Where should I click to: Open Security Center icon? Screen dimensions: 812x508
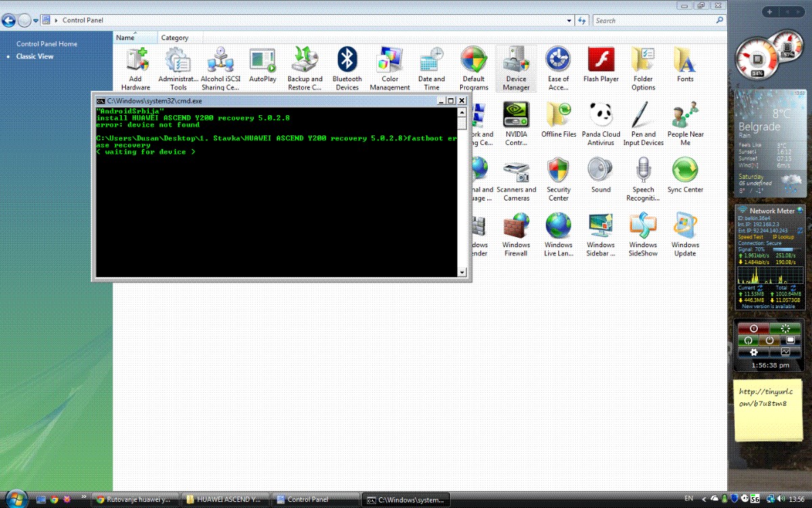558,179
